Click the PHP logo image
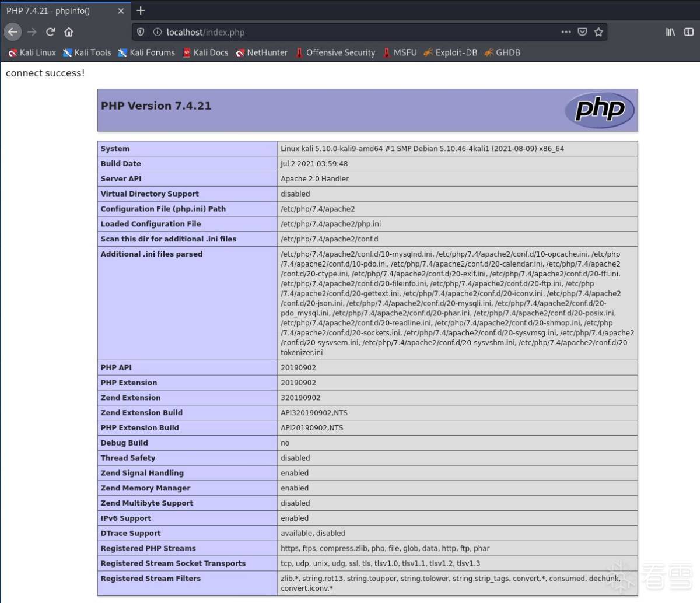This screenshot has width=700, height=603. point(600,110)
